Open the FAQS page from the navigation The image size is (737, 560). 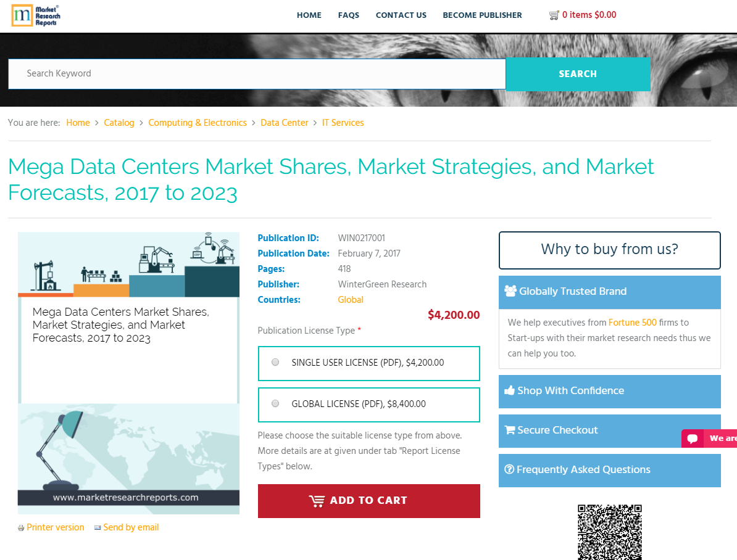pyautogui.click(x=348, y=15)
